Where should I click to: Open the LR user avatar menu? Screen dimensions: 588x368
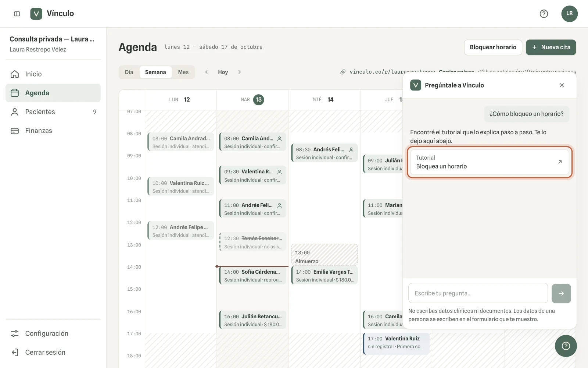569,14
